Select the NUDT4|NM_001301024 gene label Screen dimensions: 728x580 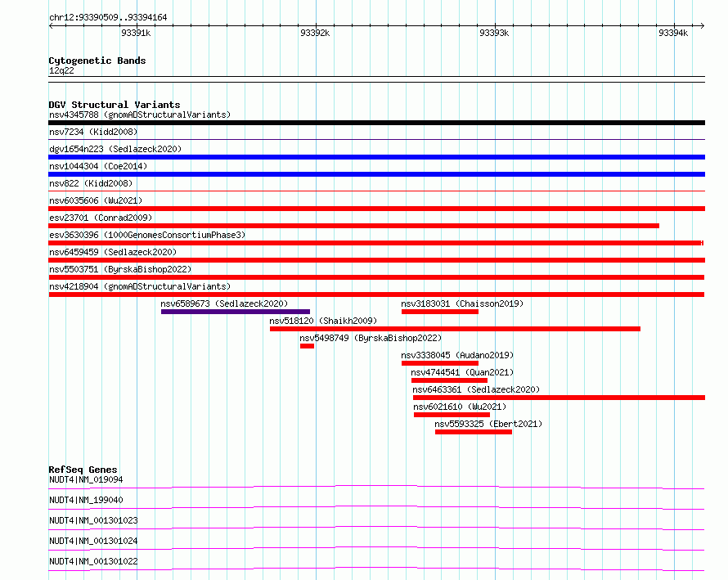tap(93, 541)
